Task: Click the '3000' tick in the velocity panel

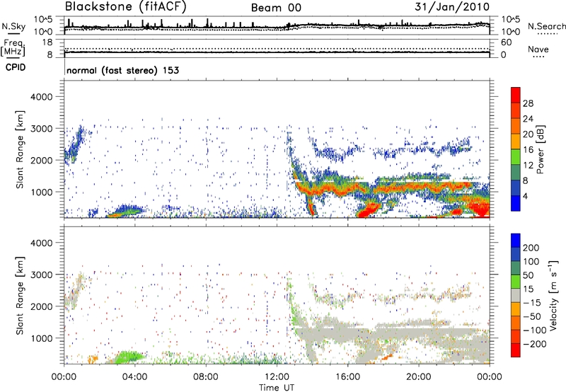Action: click(41, 275)
